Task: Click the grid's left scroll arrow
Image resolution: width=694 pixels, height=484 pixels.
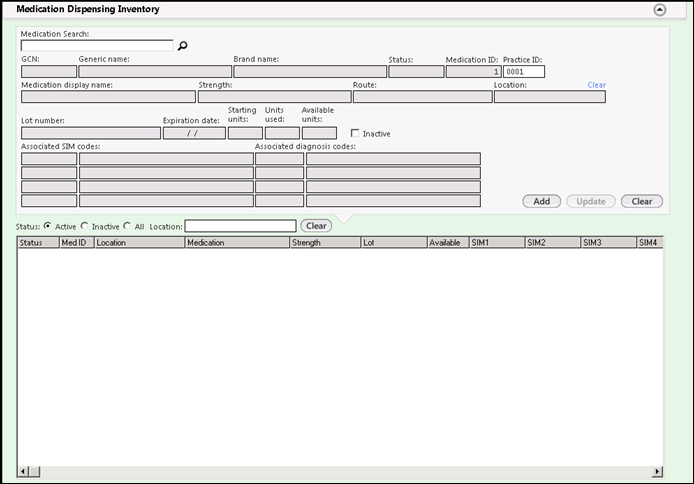Action: 23,472
